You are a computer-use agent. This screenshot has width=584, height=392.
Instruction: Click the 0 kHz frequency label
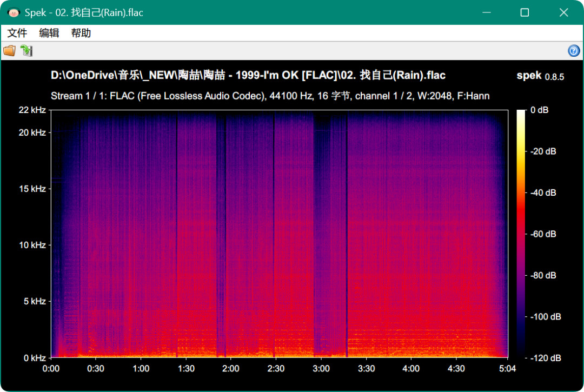click(x=35, y=358)
